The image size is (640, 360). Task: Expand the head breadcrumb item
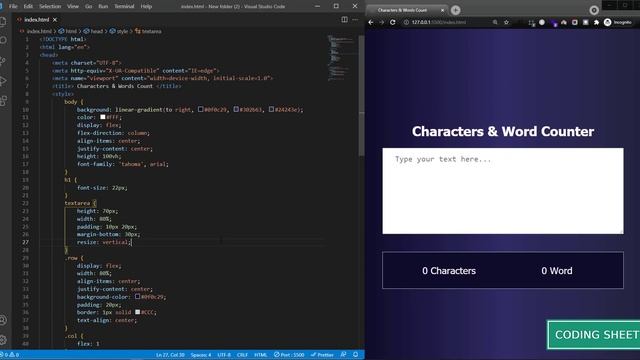point(93,31)
